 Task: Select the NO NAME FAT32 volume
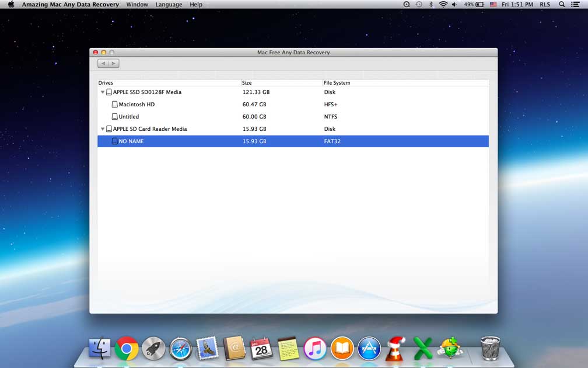coord(131,141)
